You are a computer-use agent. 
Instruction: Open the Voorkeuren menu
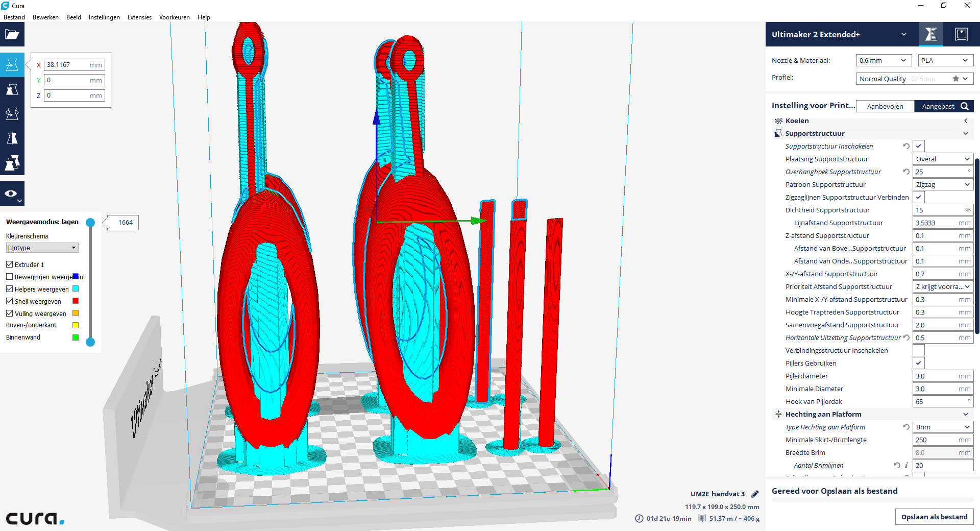(x=174, y=17)
